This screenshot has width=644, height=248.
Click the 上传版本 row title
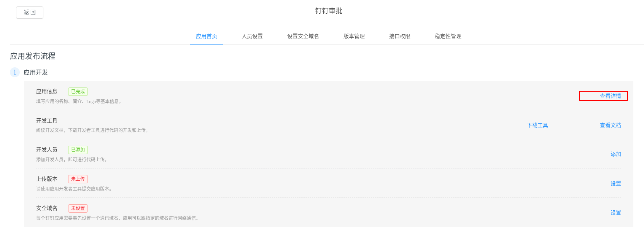click(x=47, y=179)
